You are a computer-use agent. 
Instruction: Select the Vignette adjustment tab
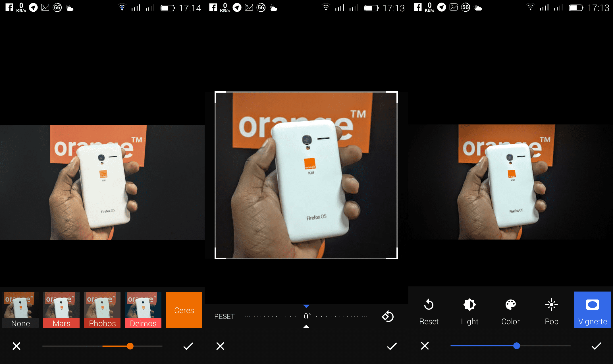(593, 310)
